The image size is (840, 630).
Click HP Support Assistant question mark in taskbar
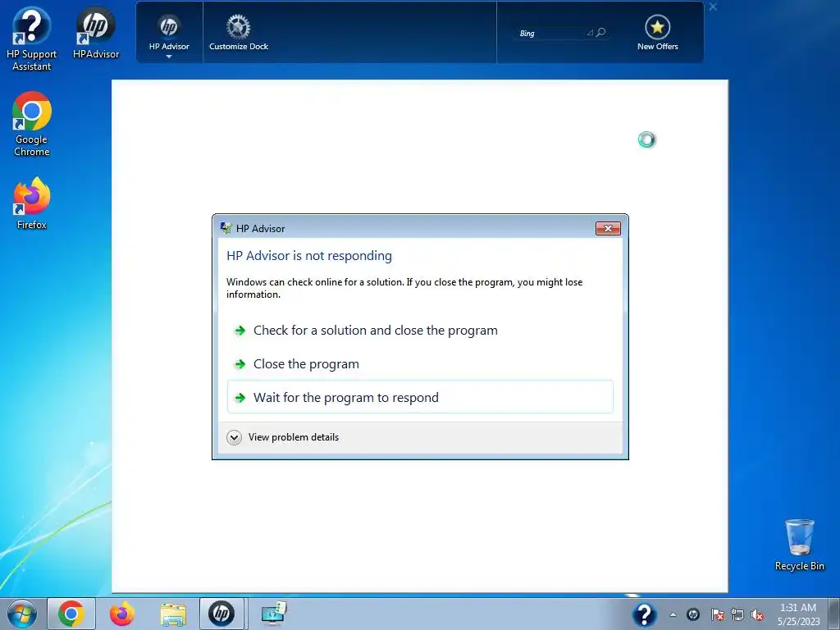click(x=645, y=614)
